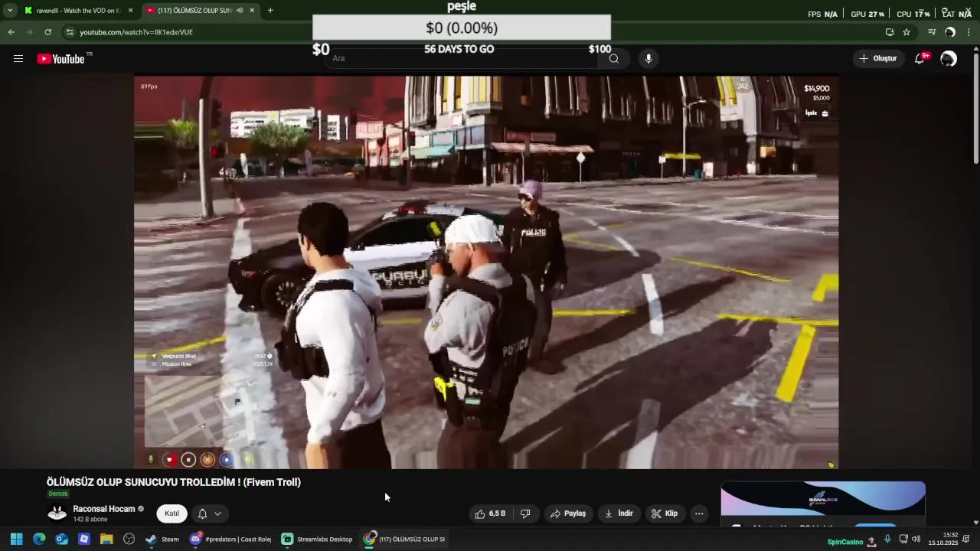
Task: Launch Microsoft Edge from taskbar
Action: [39, 539]
